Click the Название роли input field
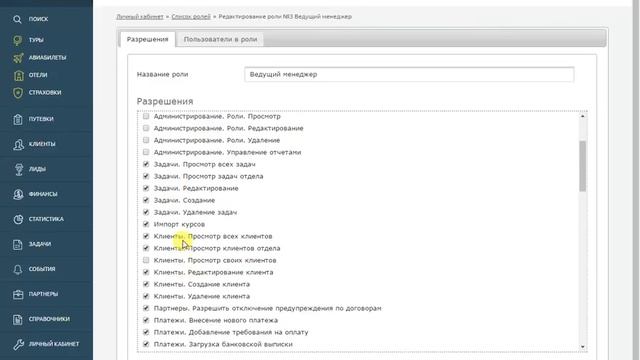640x360 pixels. (409, 75)
